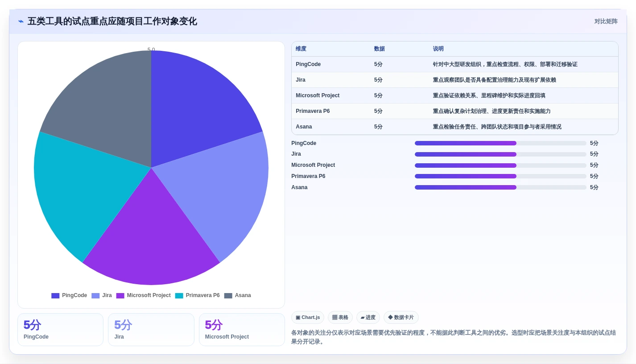The width and height of the screenshot is (636, 364).
Task: Toggle Microsoft Project in the chart legend
Action: (x=144, y=296)
